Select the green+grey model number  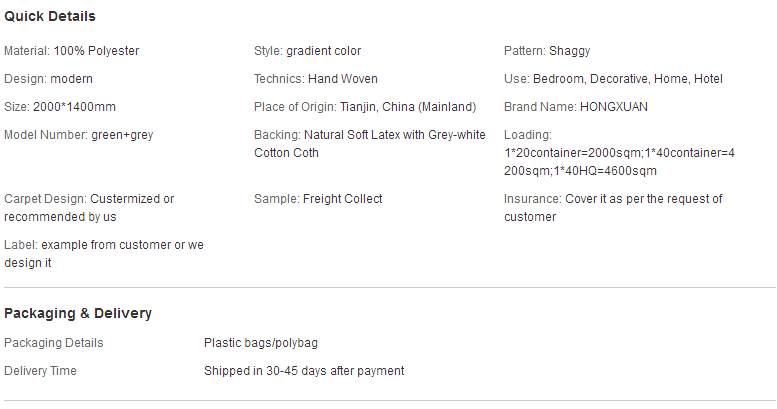tap(122, 135)
